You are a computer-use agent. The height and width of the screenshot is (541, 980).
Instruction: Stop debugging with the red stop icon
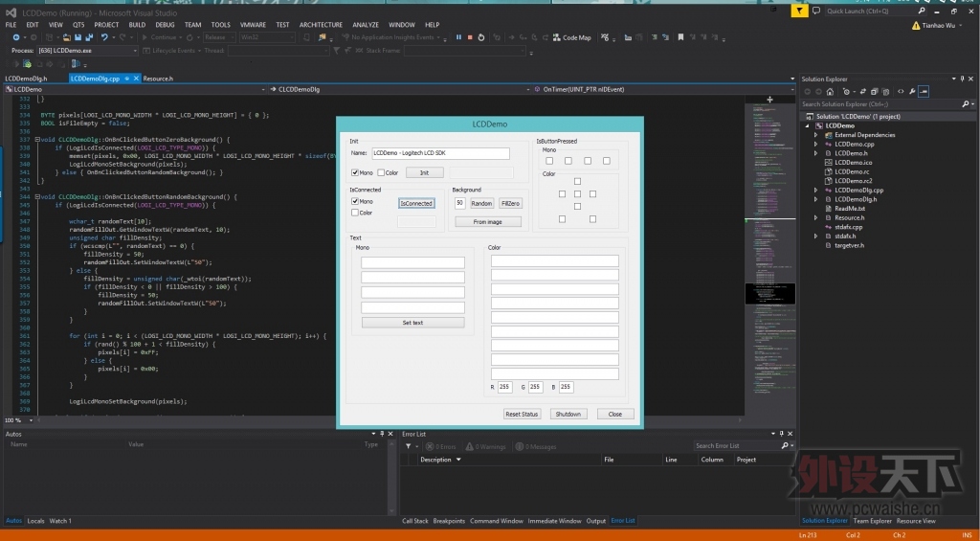click(x=470, y=37)
